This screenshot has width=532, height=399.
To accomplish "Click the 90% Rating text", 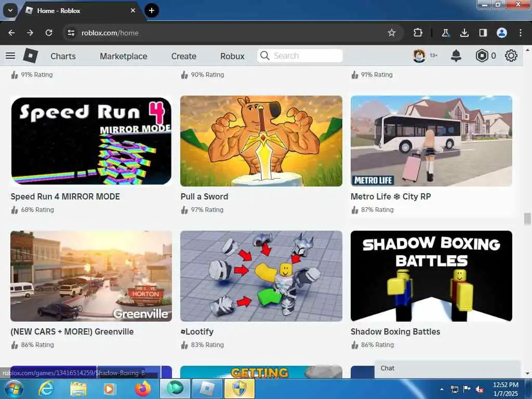I will pyautogui.click(x=207, y=75).
